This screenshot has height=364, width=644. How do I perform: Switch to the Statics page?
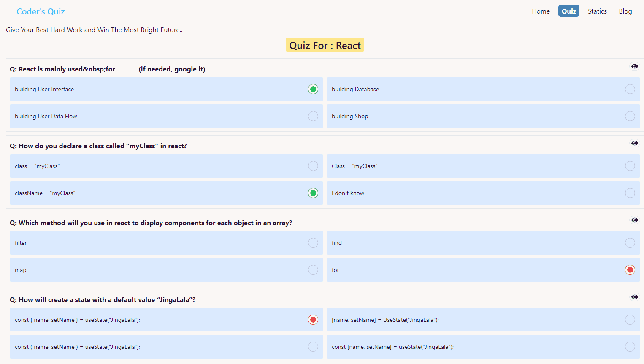[597, 11]
